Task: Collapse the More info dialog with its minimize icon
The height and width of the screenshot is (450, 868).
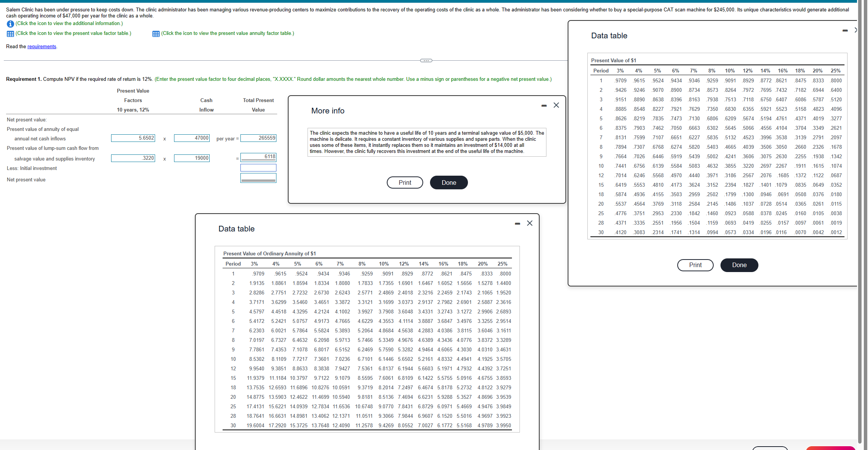Action: pos(544,105)
